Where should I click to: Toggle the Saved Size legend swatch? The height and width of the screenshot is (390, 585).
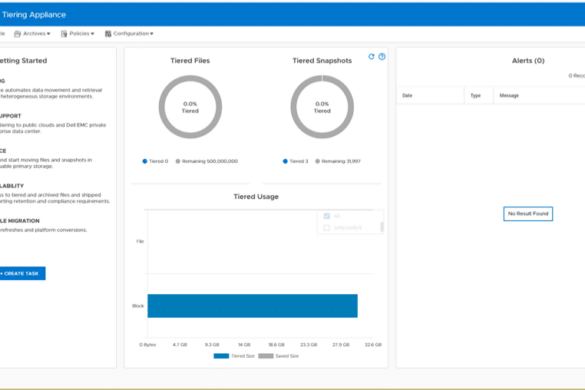point(266,356)
